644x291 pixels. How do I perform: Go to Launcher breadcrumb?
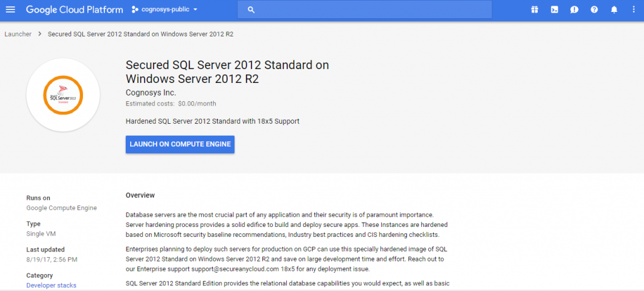click(18, 34)
